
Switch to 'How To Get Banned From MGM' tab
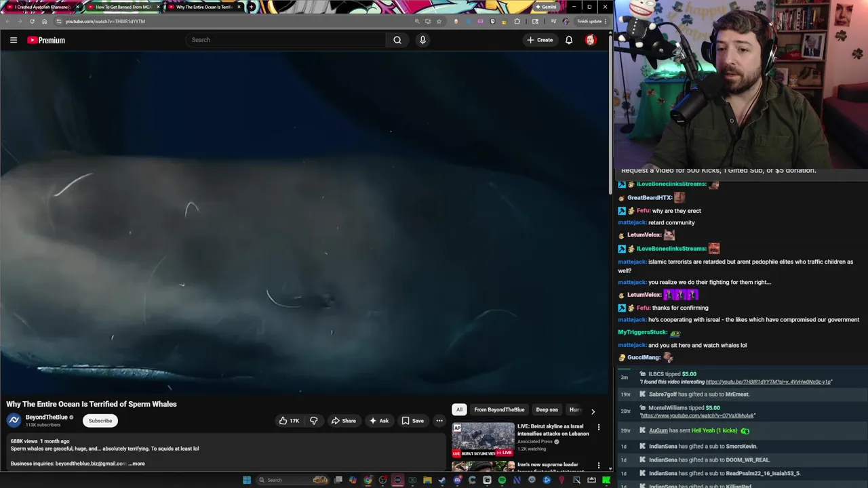[x=123, y=7]
